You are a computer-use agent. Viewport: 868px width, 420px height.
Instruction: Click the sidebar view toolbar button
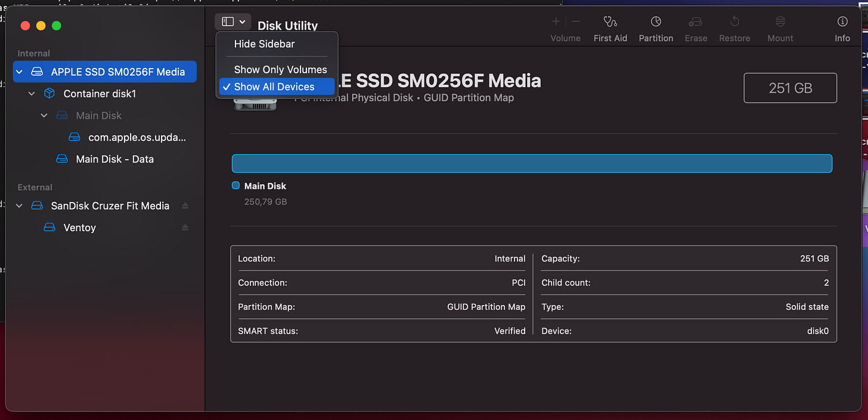(232, 22)
